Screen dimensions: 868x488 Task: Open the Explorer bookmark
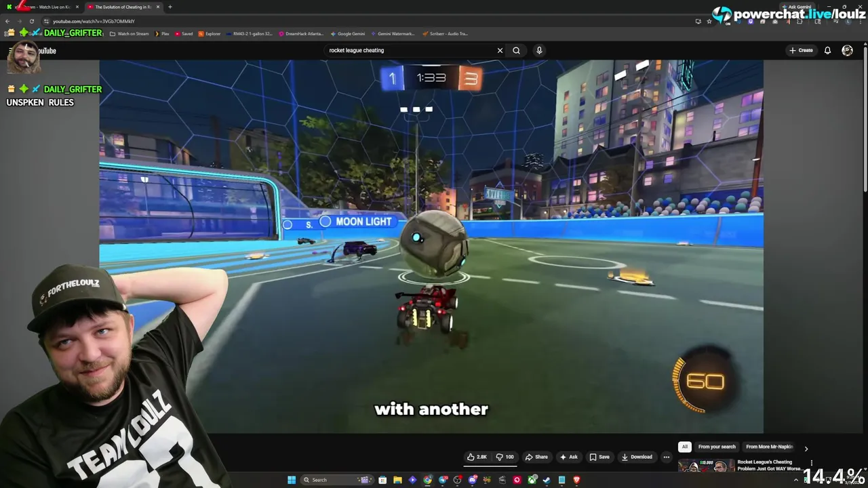[x=210, y=33]
